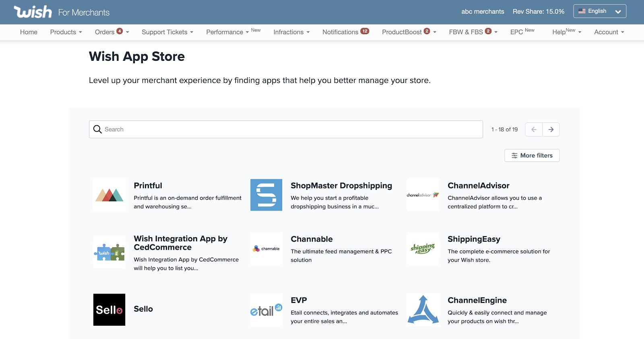
Task: Expand the Infractions menu
Action: 291,32
